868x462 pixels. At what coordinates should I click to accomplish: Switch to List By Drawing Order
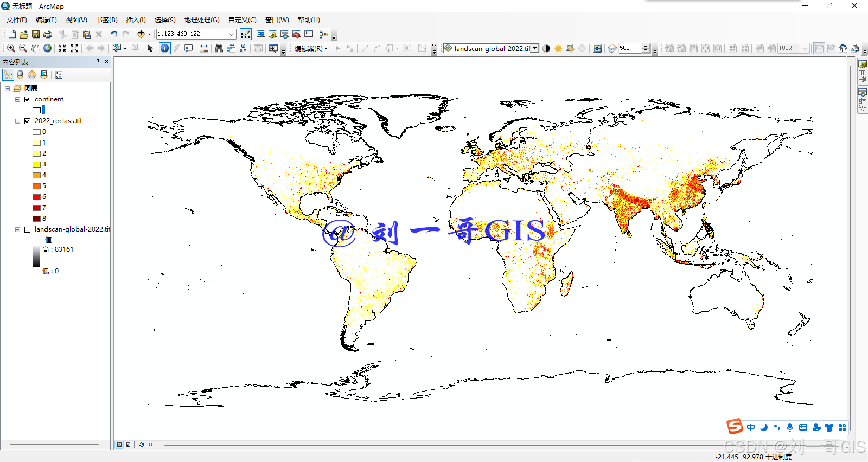click(8, 75)
